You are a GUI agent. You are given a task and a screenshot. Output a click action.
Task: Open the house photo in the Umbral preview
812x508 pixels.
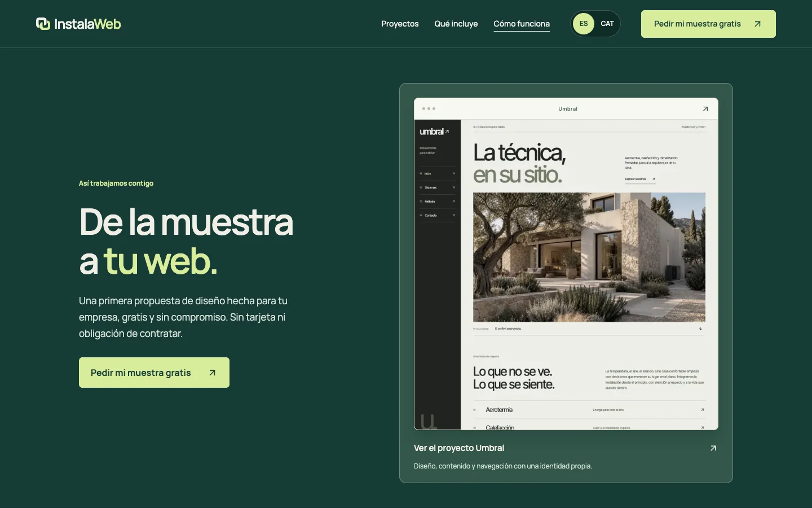pos(589,257)
